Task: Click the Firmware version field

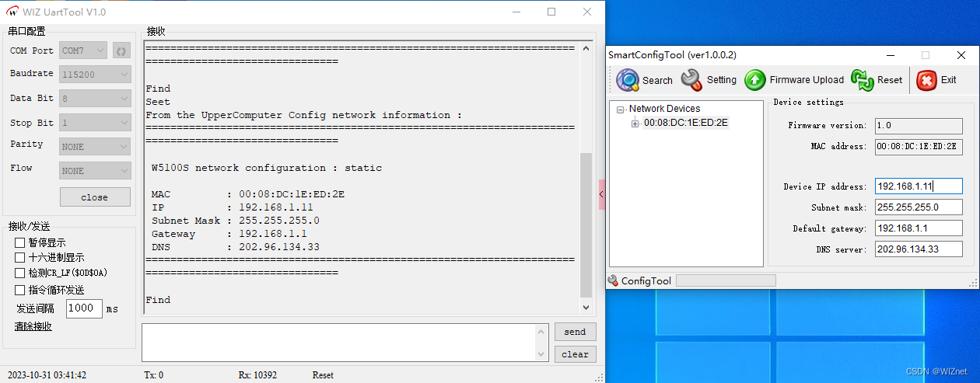Action: (x=919, y=125)
